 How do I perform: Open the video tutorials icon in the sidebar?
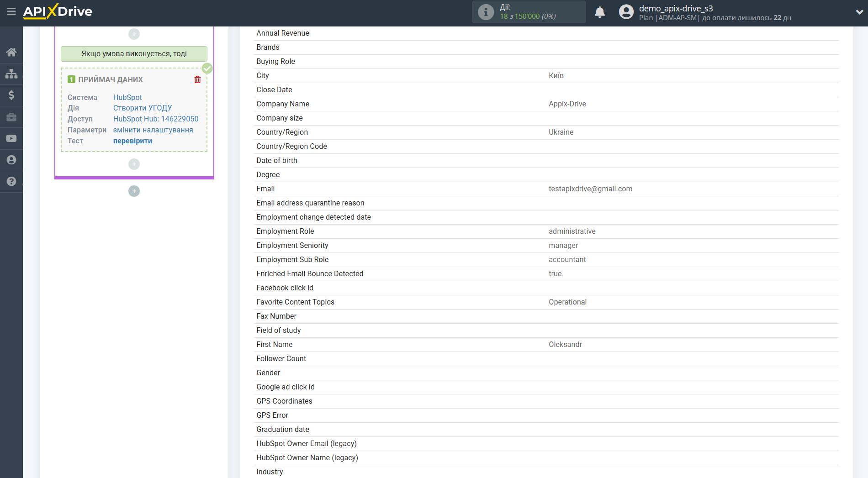tap(11, 138)
